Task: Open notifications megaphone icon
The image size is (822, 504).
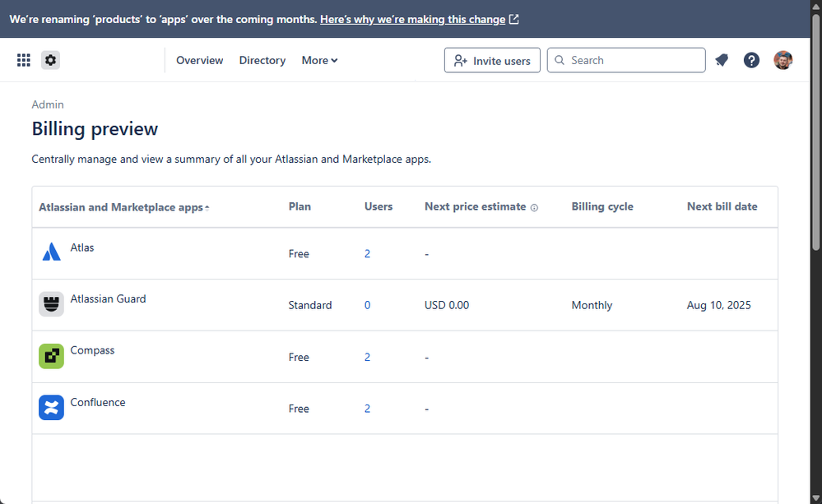Action: pos(722,60)
